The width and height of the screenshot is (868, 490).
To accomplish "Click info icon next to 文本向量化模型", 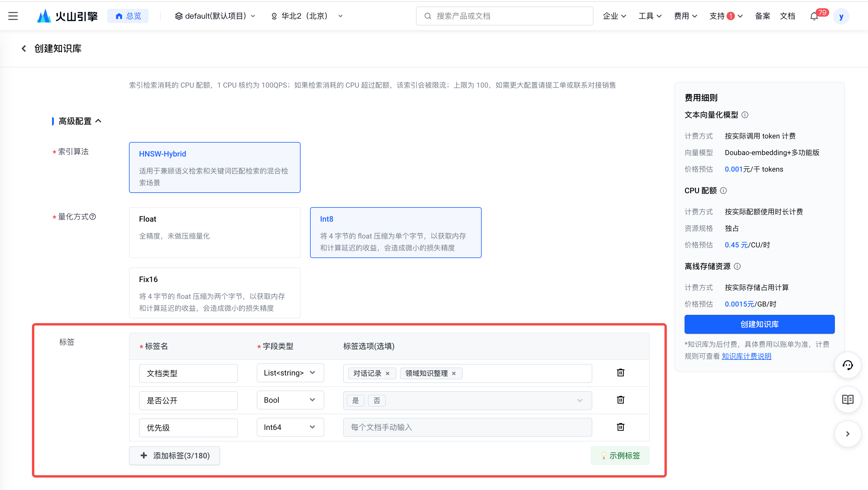I will pyautogui.click(x=745, y=115).
